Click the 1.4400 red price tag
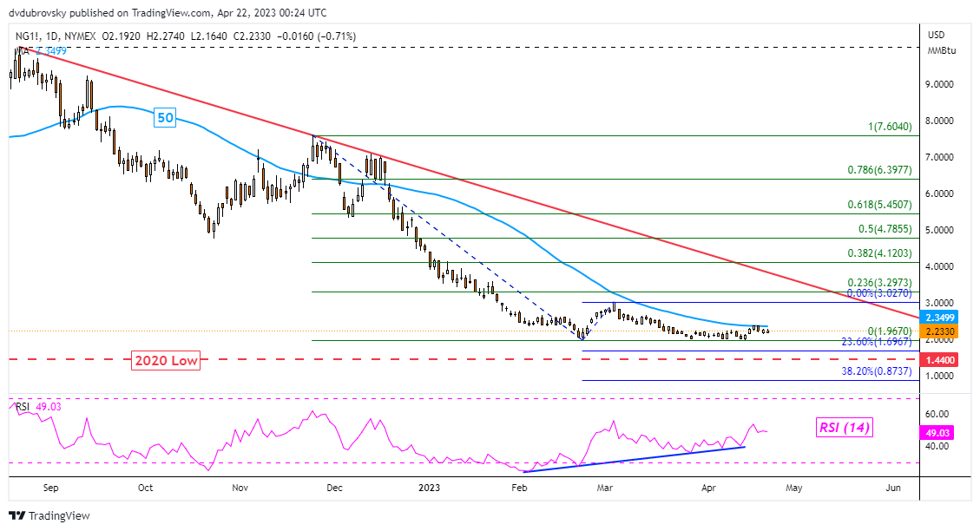This screenshot has height=531, width=980. 939,360
